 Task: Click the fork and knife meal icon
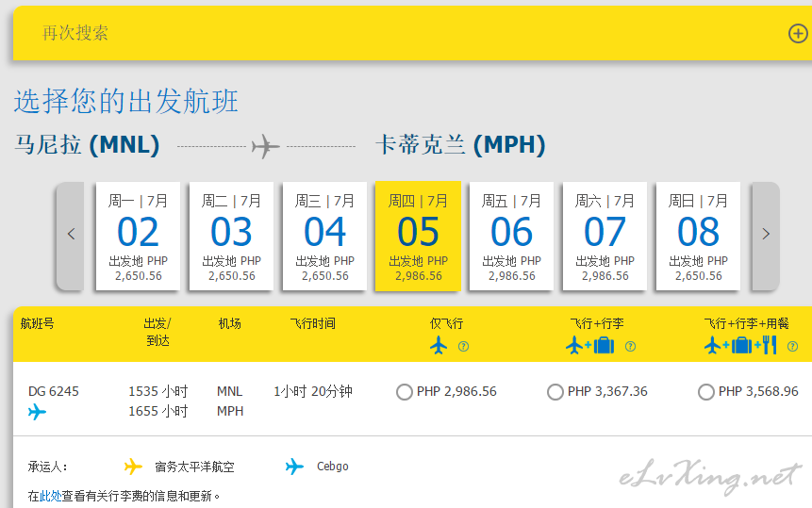click(x=769, y=346)
